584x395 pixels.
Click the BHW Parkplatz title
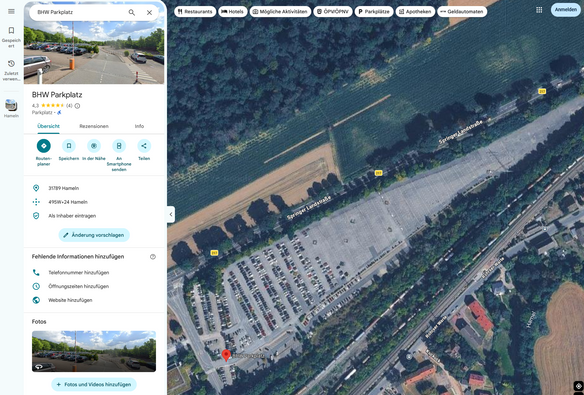[57, 95]
